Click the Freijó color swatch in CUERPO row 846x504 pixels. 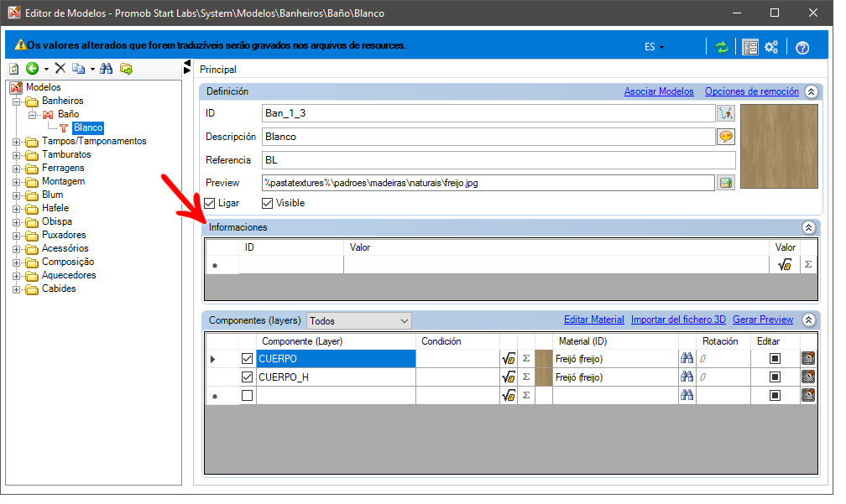coord(543,359)
